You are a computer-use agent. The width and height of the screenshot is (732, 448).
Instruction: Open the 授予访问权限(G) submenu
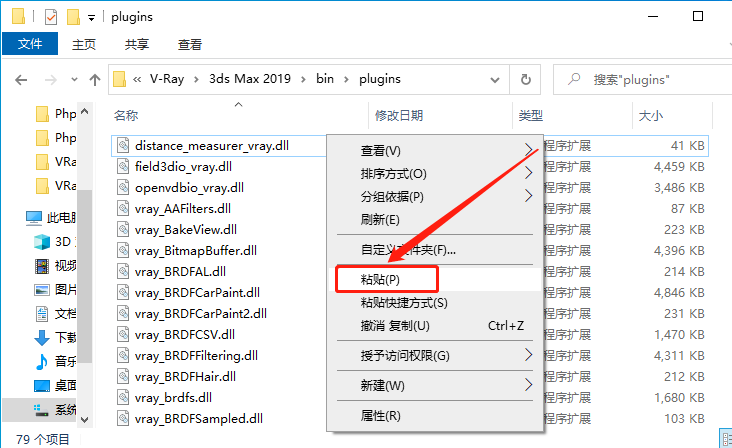coord(435,356)
